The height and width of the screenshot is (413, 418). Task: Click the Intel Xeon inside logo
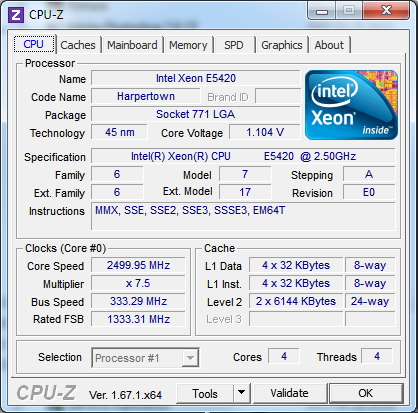(351, 105)
